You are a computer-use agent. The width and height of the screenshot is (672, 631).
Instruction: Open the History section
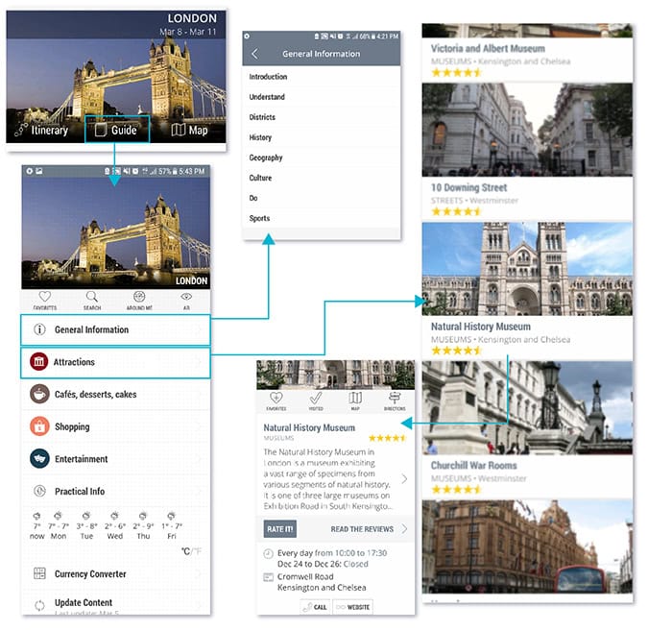point(321,137)
